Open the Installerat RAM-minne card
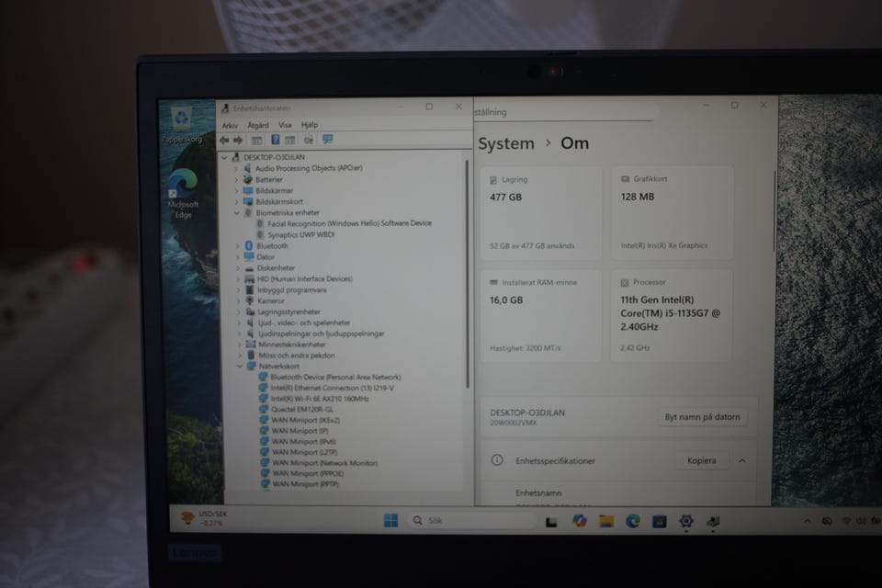 click(541, 316)
